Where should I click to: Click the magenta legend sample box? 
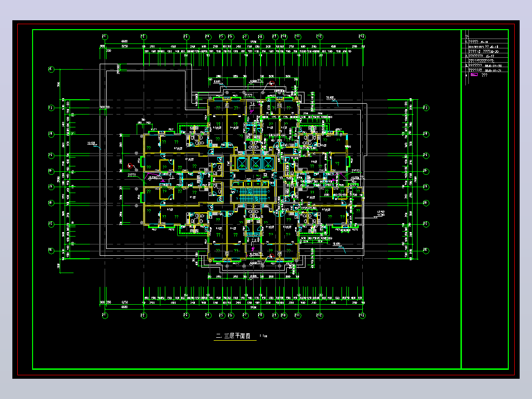(474, 75)
